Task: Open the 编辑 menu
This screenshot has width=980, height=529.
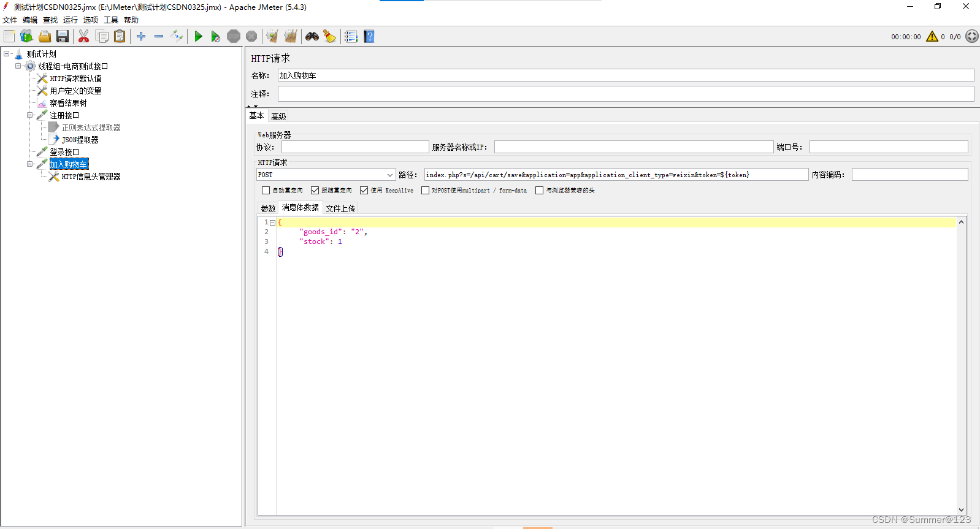Action: [30, 20]
